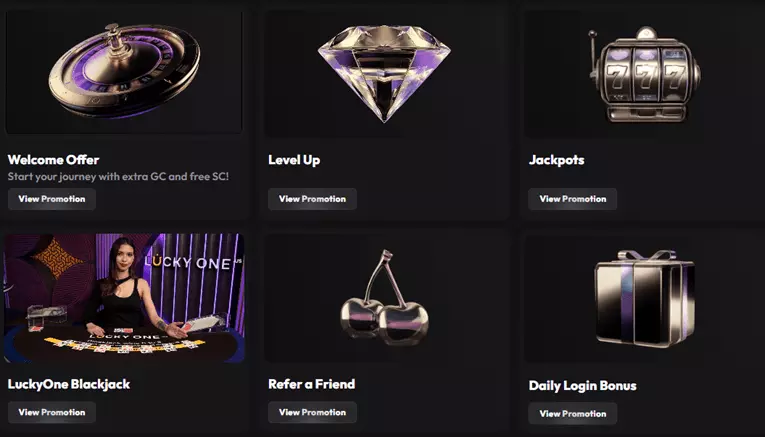View Promotion for Refer a Friend
The width and height of the screenshot is (765, 437).
[x=312, y=412]
